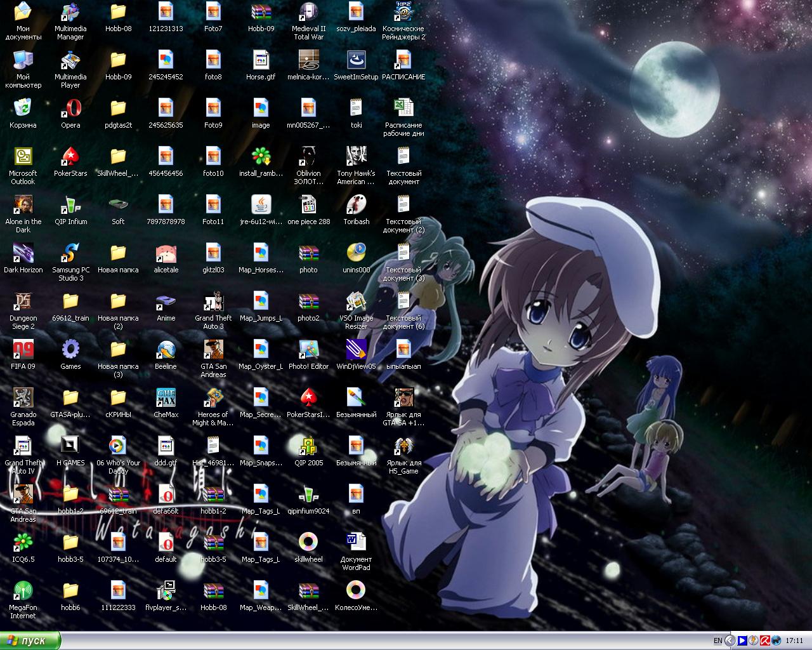Launch GTA San Andreas icon beside Beeline
The image size is (812, 650).
click(213, 349)
